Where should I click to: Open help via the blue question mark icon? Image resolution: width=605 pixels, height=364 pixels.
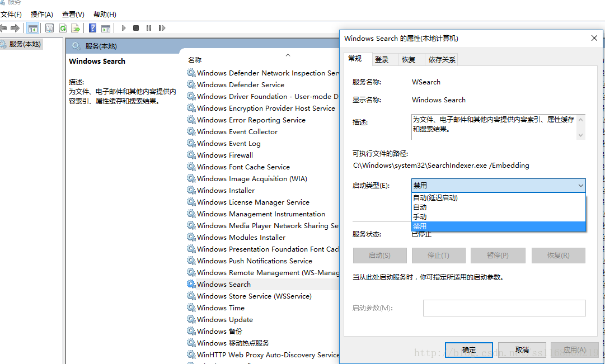pos(92,28)
